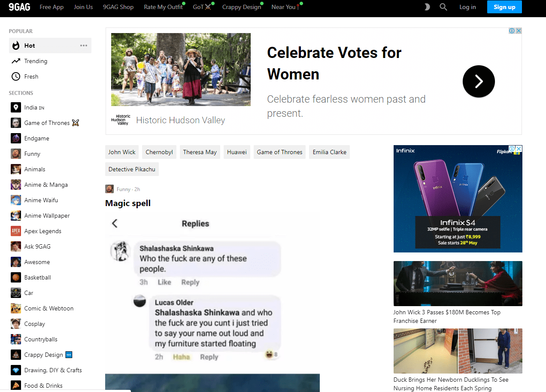The height and width of the screenshot is (392, 546).
Task: Close the Historic Hudson Valley banner ad
Action: coord(519,30)
